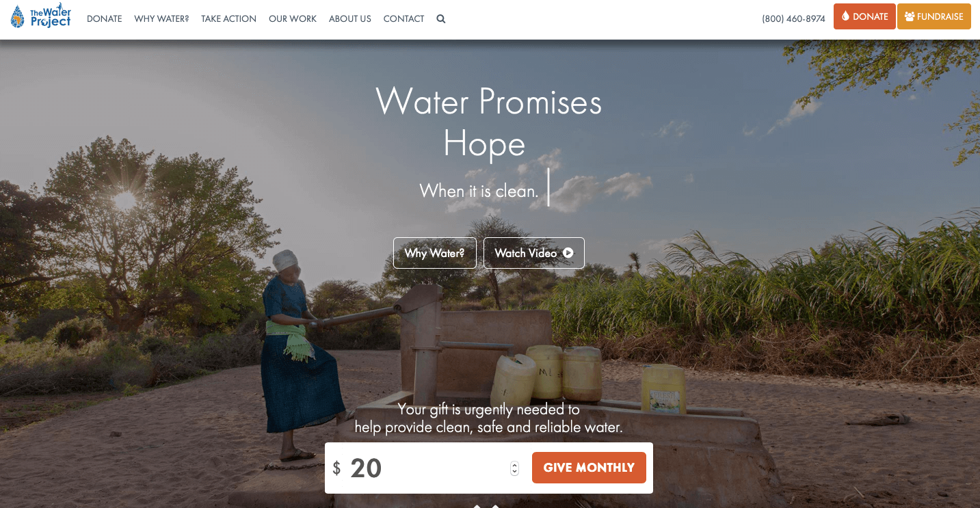The image size is (980, 508).
Task: Increase donation amount with stepper up arrow
Action: click(x=514, y=465)
